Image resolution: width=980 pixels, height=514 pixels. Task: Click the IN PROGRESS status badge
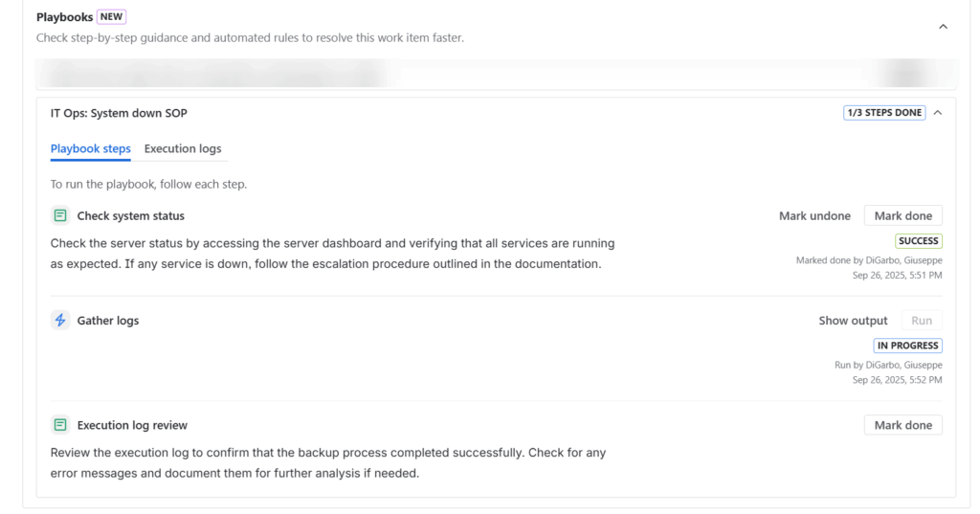point(907,346)
